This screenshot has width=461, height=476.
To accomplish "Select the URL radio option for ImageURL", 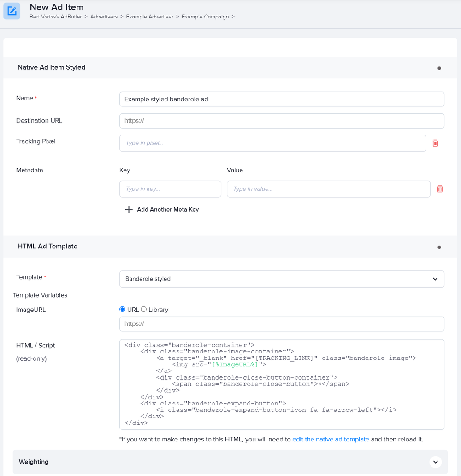I will click(122, 309).
